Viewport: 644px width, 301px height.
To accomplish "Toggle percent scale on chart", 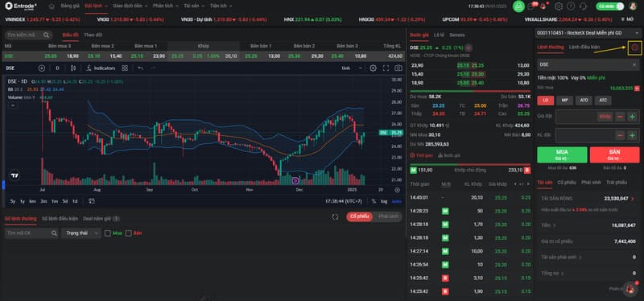I will (374, 201).
